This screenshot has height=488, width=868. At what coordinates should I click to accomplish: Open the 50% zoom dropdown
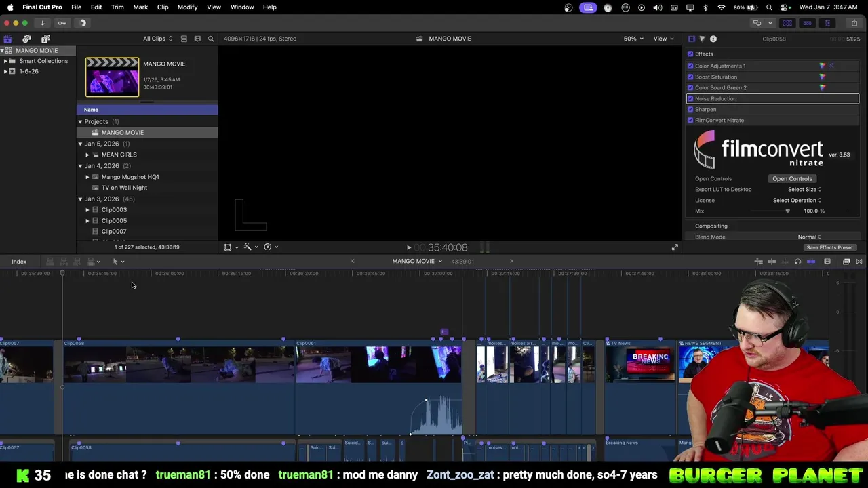tap(633, 39)
